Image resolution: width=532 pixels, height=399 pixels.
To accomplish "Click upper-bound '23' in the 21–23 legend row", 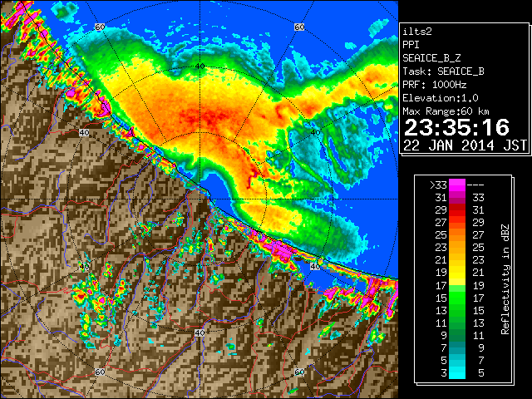I will pyautogui.click(x=478, y=260).
